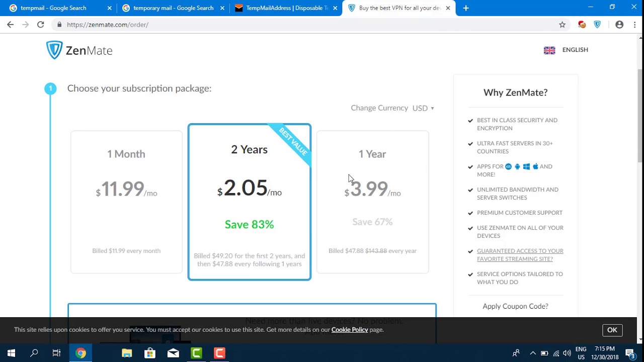644x362 pixels.
Task: Click the Chrome icon in the taskbar
Action: (80, 353)
